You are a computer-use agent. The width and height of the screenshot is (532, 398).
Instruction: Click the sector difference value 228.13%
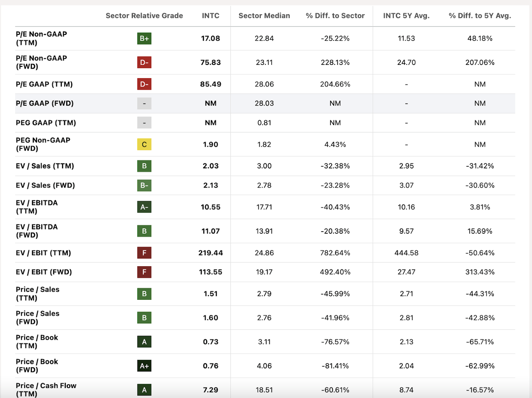coord(335,62)
